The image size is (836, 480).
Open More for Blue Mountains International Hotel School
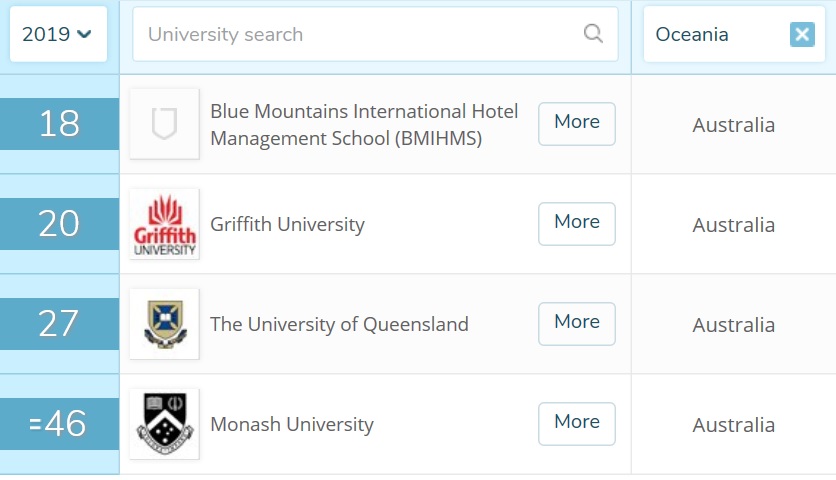point(577,123)
